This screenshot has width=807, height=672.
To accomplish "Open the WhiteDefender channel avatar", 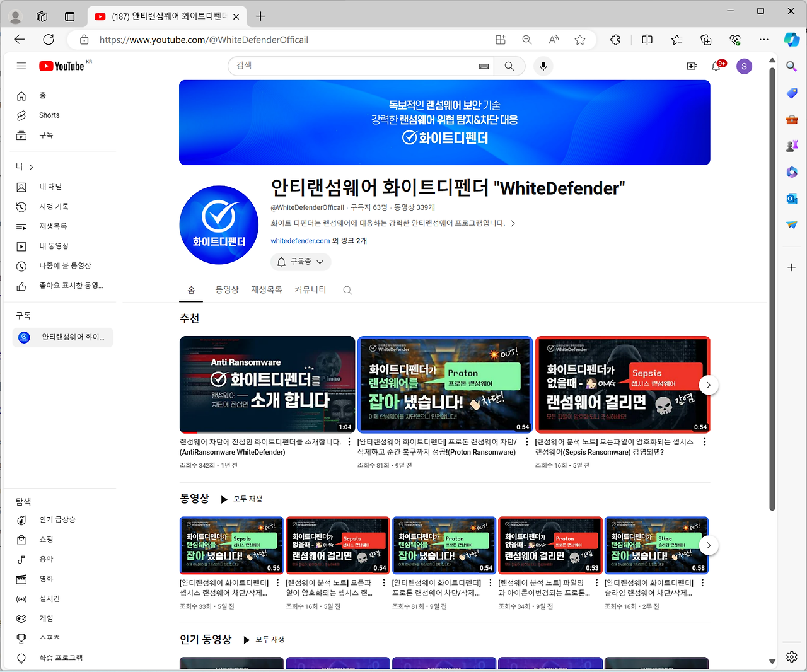I will (x=219, y=225).
